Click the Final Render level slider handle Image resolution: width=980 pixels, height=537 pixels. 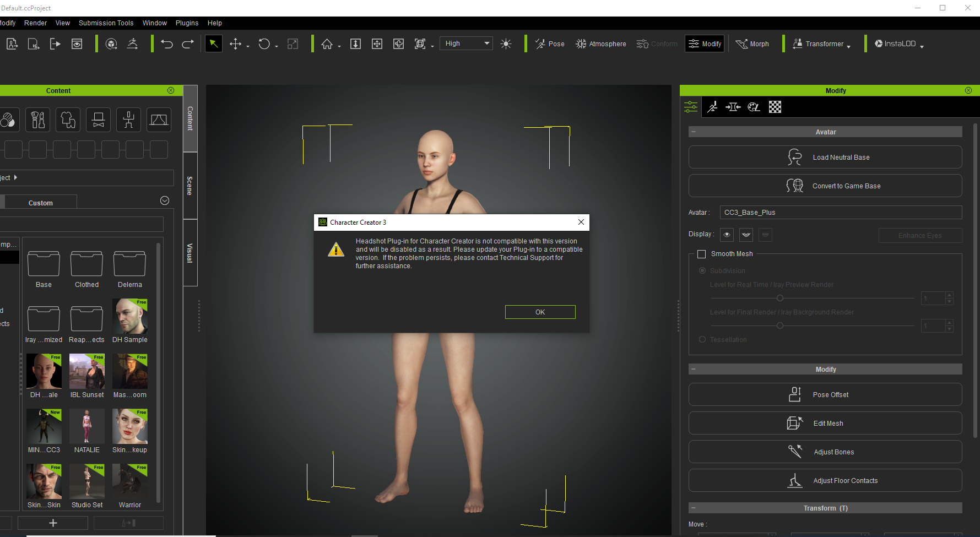point(779,326)
